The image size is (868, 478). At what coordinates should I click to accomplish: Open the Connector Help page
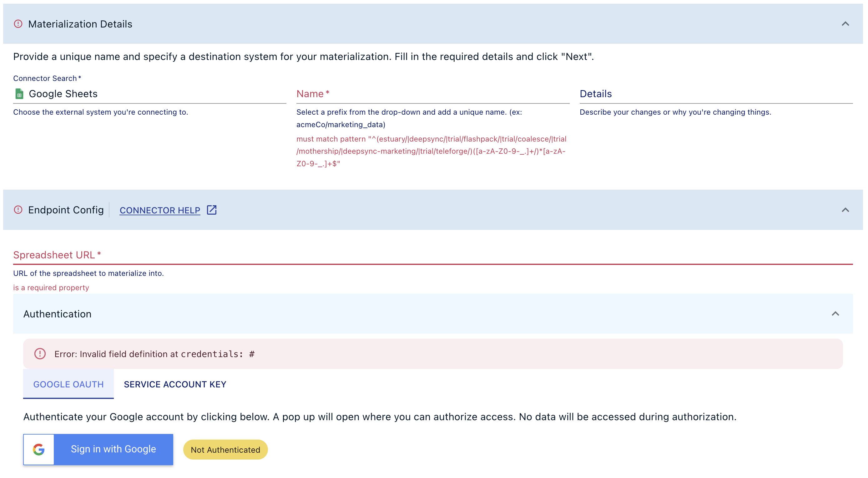(x=160, y=210)
